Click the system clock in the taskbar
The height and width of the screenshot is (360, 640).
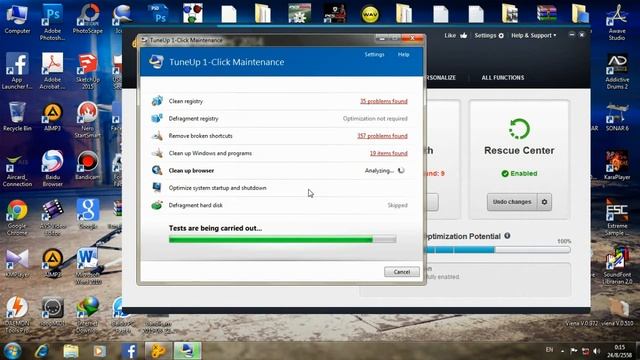tap(620, 351)
